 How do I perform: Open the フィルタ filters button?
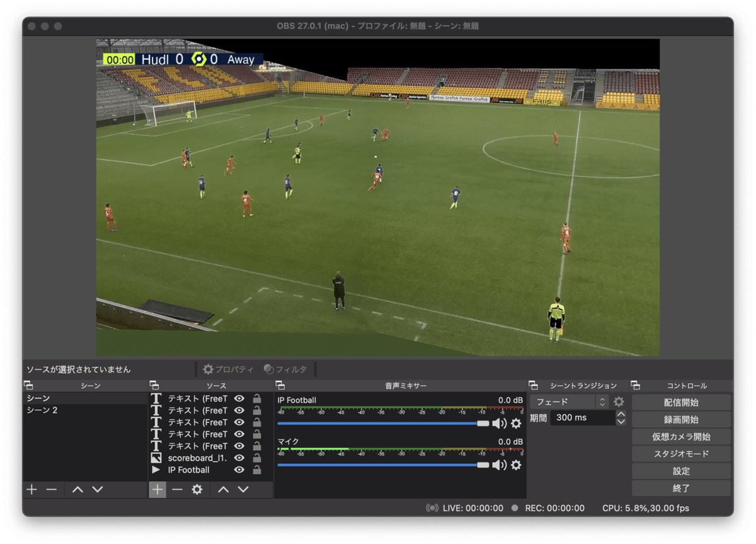285,369
